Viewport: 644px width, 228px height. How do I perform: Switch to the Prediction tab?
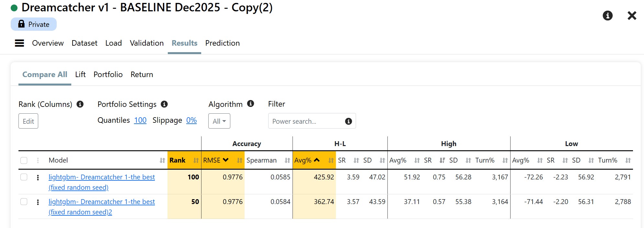click(222, 43)
